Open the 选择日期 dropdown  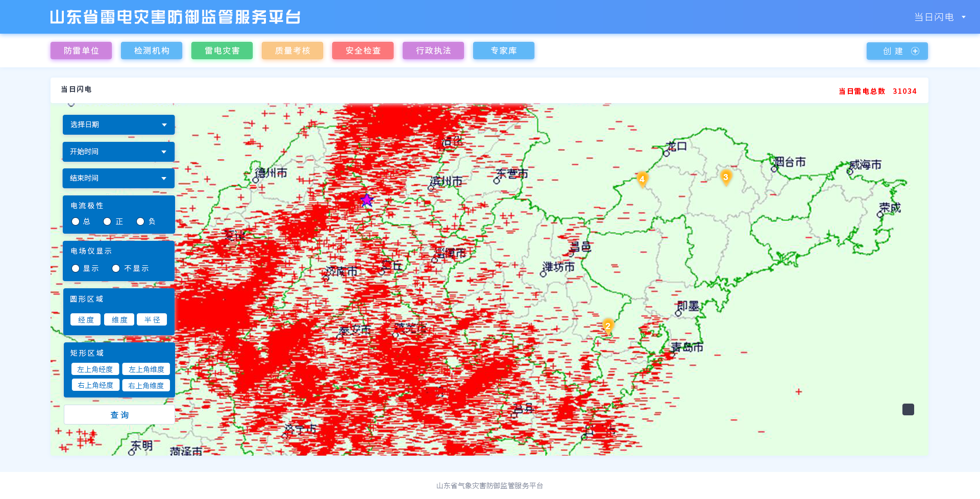118,124
